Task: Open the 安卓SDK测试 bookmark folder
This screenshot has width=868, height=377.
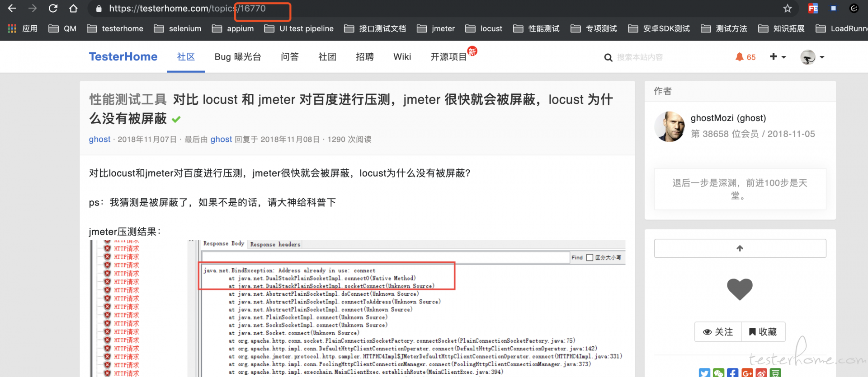Action: tap(659, 28)
